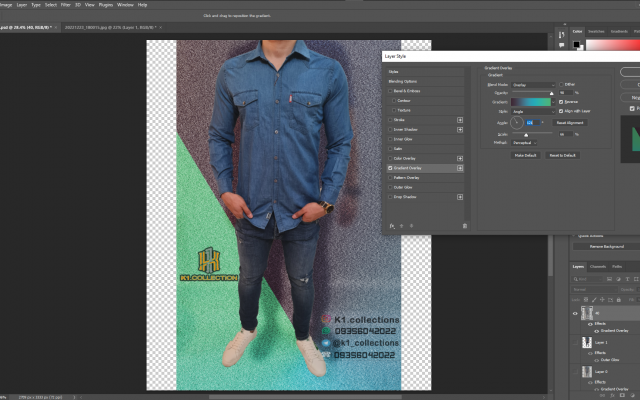This screenshot has height=400, width=640.
Task: Click the prevent artboard auto-nesting lock icon
Action: [x=611, y=300]
